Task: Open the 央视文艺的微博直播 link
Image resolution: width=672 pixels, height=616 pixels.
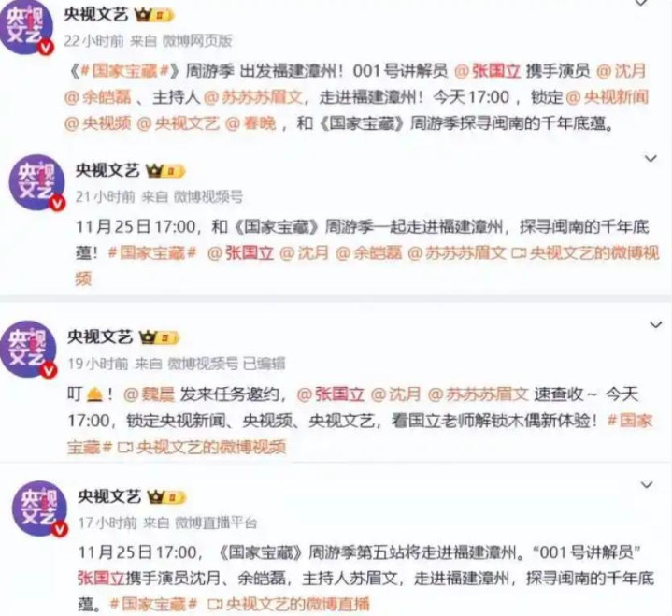Action: (x=288, y=604)
